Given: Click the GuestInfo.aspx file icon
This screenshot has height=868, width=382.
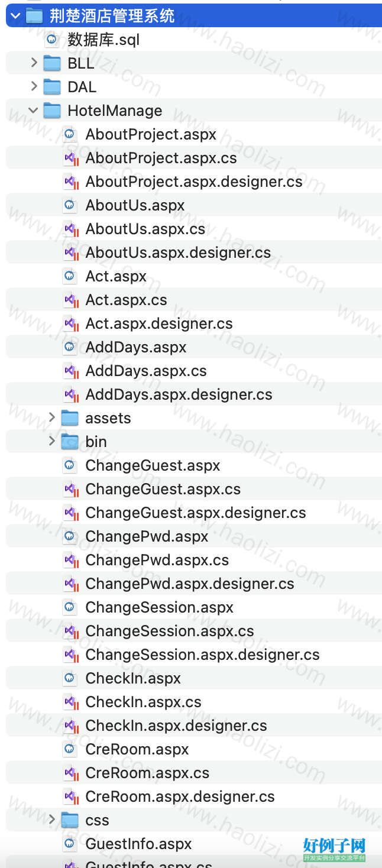Looking at the screenshot, I should pos(70,844).
